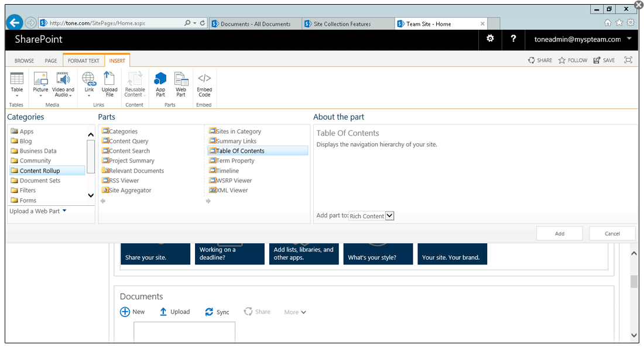Open browser Favorites star
The image size is (644, 348).
(x=619, y=23)
